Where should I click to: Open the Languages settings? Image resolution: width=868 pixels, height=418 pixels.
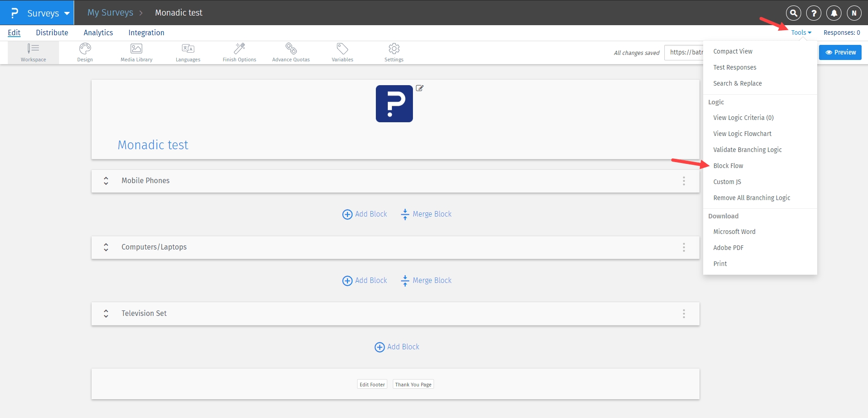click(188, 52)
